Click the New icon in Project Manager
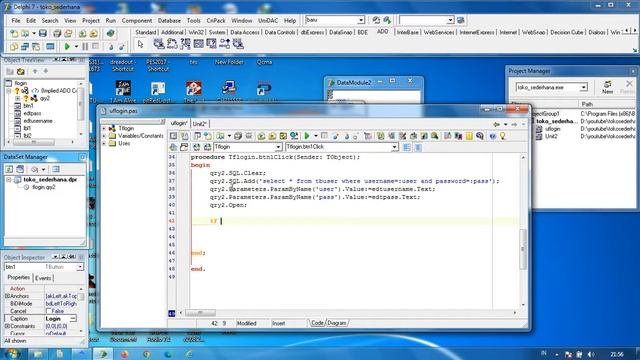640x360 pixels. 607,87
